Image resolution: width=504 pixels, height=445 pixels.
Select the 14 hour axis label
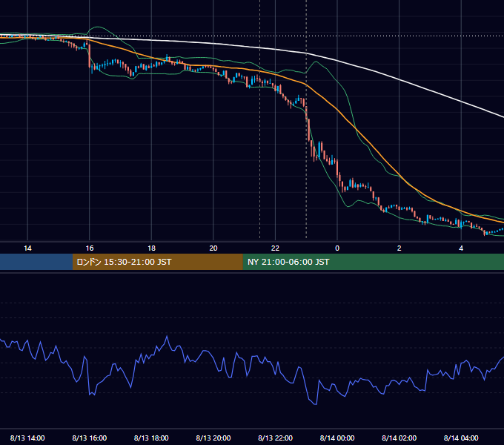27,248
